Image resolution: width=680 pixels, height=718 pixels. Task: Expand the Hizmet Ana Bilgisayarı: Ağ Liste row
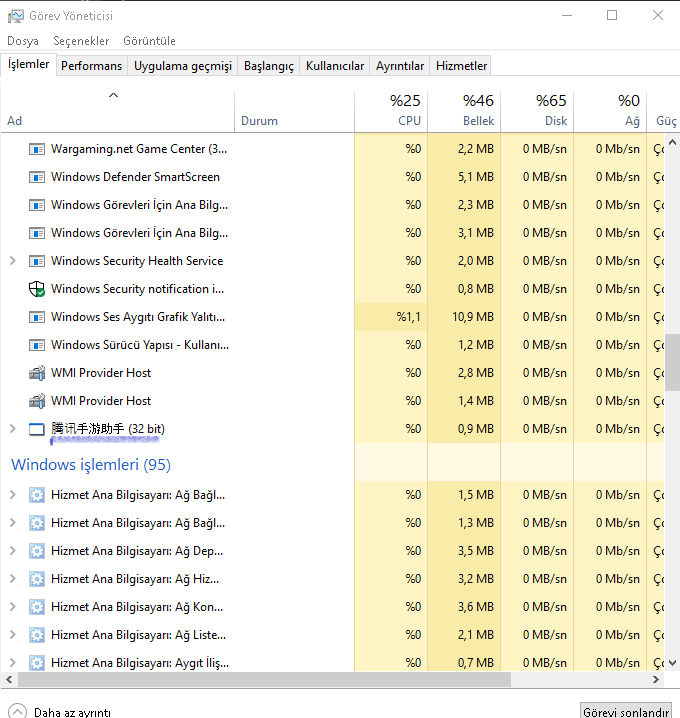[x=13, y=635]
